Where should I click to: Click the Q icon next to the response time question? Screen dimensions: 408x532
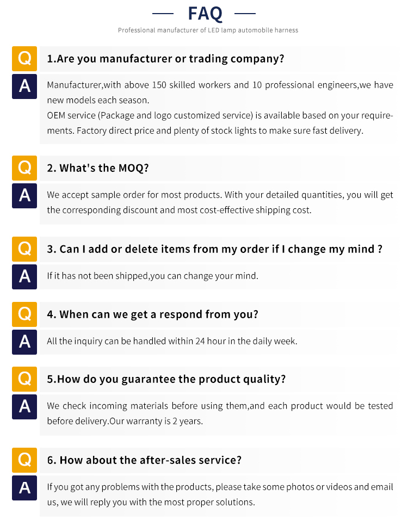point(24,314)
